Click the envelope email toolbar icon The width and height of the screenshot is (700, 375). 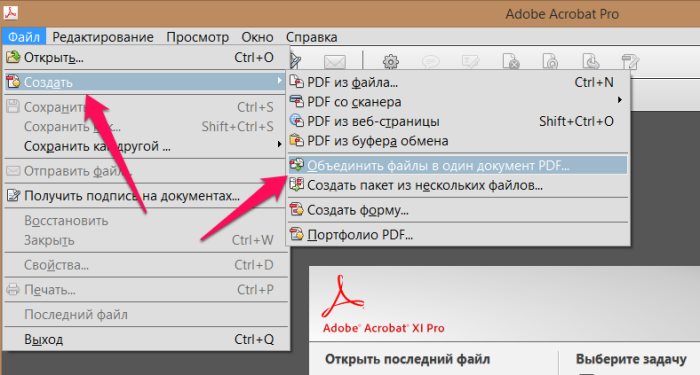[x=335, y=62]
